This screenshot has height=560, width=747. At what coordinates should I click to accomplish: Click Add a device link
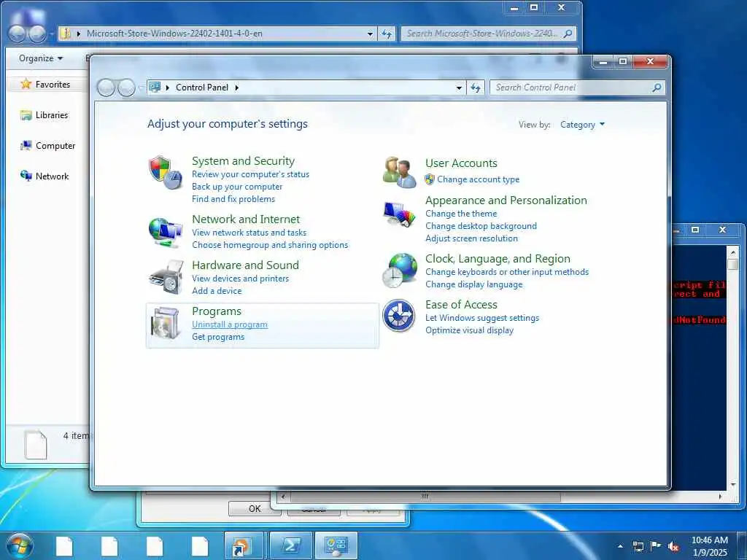(217, 290)
